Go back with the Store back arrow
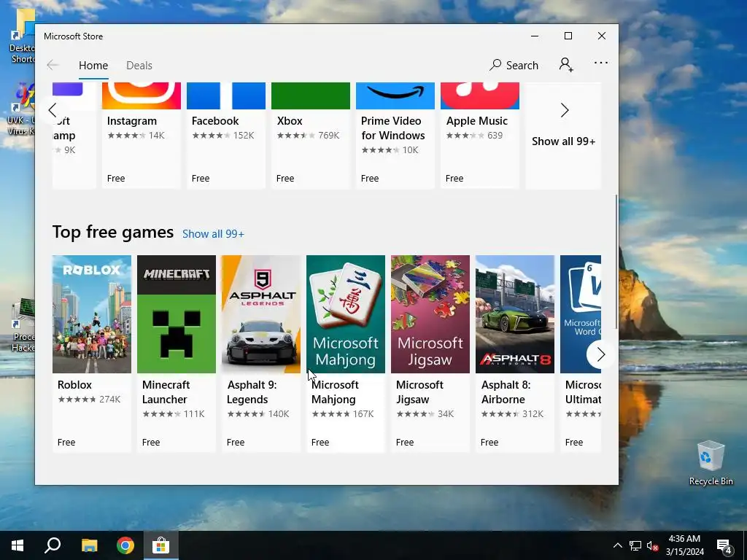The image size is (747, 560). (x=53, y=65)
